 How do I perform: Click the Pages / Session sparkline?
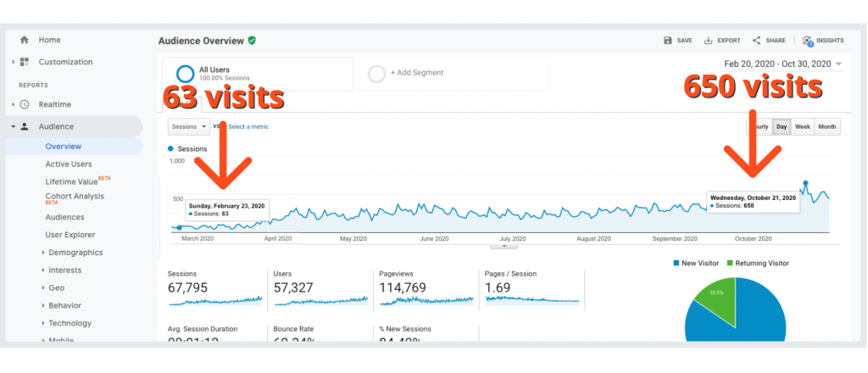[x=532, y=299]
